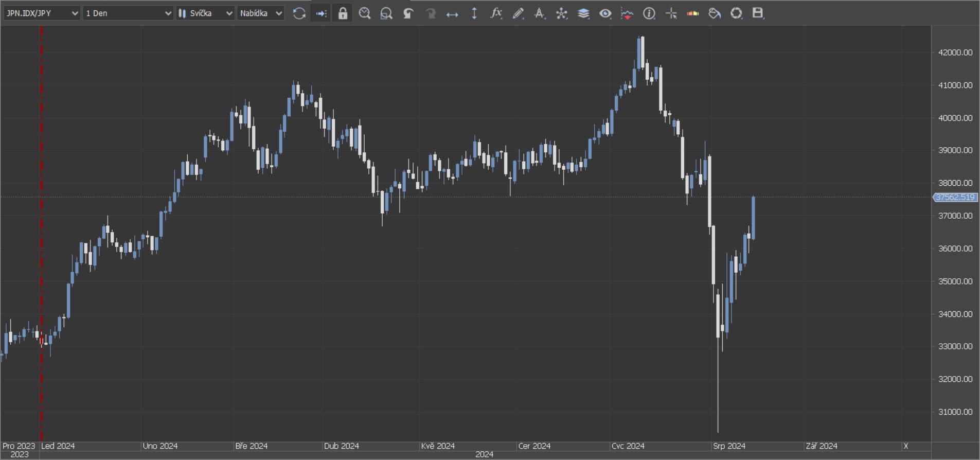Click the 35000.00 price axis label
980x460 pixels.
[955, 281]
